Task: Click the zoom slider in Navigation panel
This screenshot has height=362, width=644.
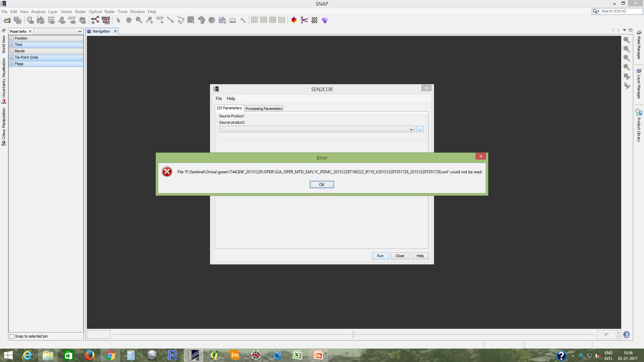Action: coord(353,334)
